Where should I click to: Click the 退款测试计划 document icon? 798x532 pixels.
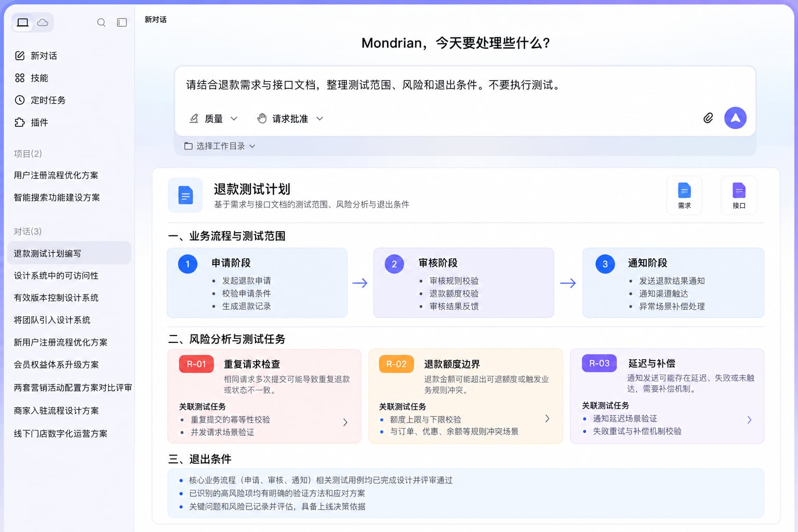coord(185,195)
